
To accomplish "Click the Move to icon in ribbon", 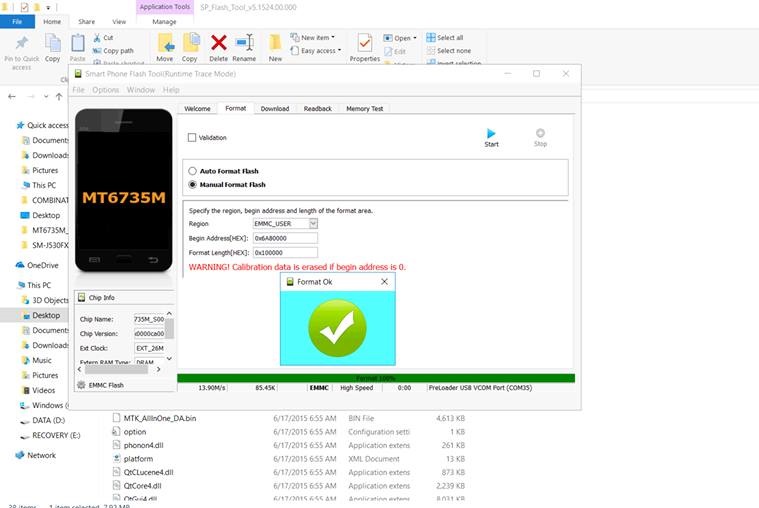I will click(165, 43).
